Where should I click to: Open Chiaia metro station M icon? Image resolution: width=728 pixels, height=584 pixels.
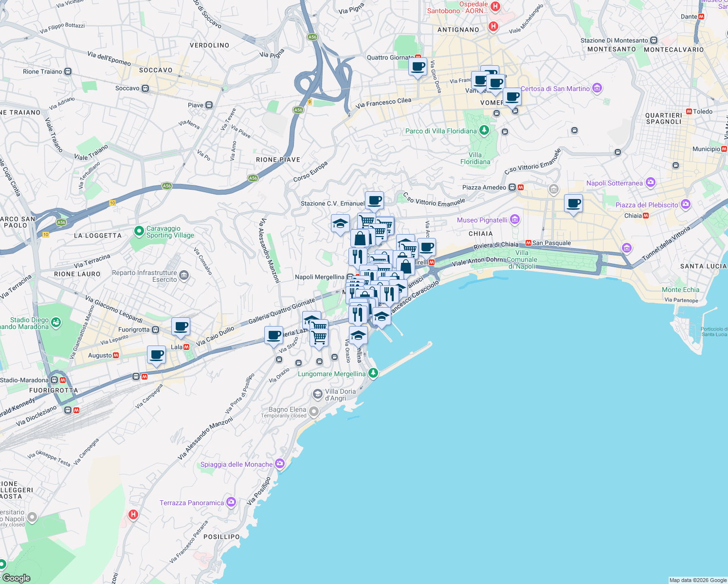[646, 216]
